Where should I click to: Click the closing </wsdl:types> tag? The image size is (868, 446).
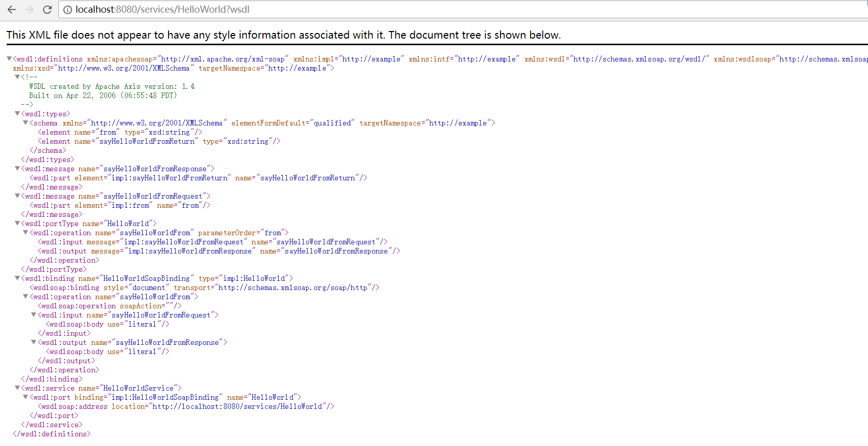click(48, 160)
